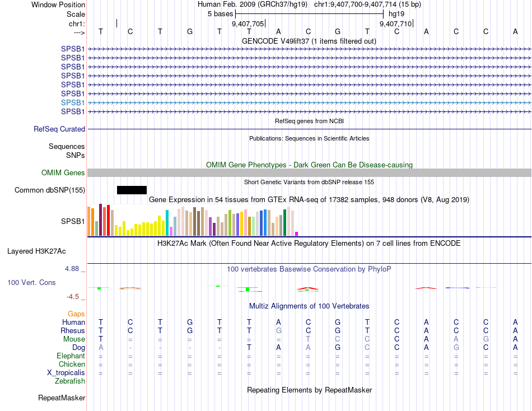Click the green OMIM Gene Phenotypes title
The image size is (532, 411).
point(309,165)
